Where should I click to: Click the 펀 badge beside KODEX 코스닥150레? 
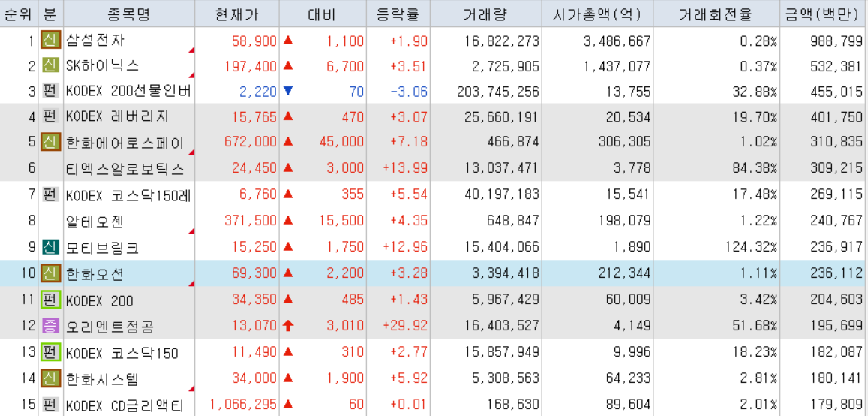50,194
